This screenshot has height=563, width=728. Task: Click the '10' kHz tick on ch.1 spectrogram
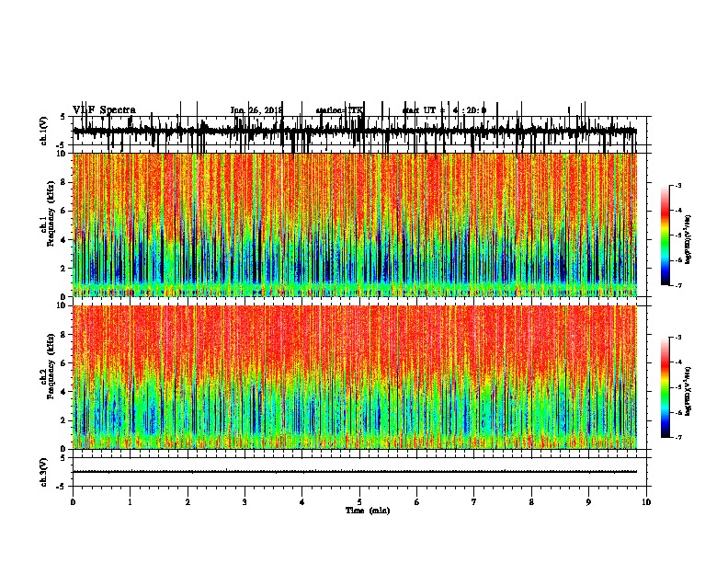coord(63,154)
